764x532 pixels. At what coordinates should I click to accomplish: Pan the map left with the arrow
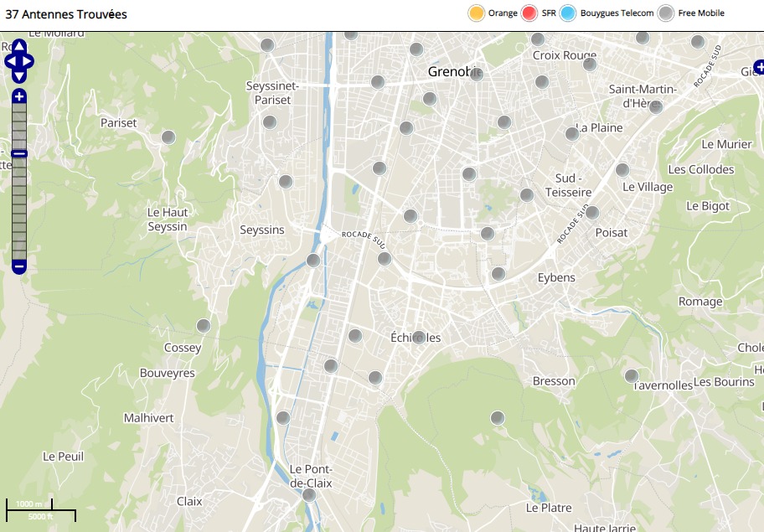click(x=8, y=61)
